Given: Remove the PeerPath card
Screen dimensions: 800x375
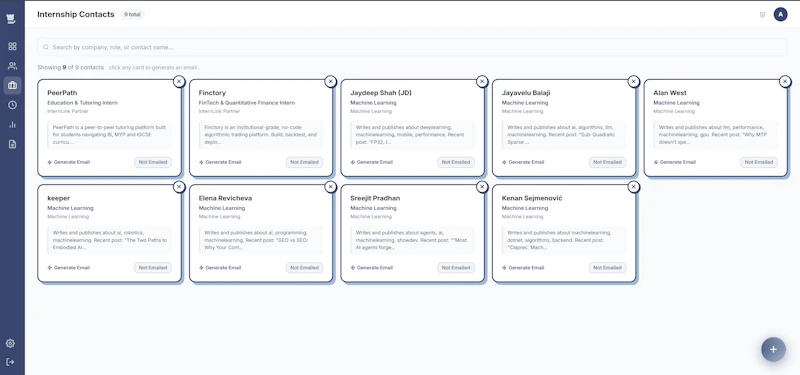Looking at the screenshot, I should point(179,82).
